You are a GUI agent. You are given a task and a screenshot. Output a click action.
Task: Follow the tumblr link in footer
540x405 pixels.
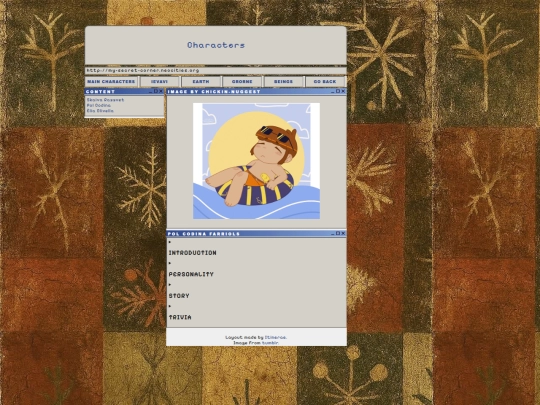[x=270, y=343]
